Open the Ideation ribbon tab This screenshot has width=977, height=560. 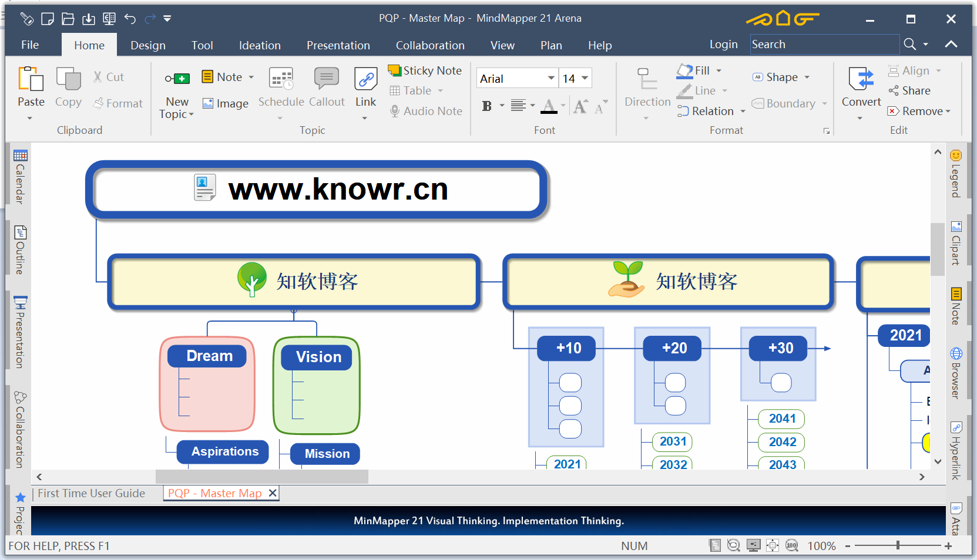coord(260,45)
